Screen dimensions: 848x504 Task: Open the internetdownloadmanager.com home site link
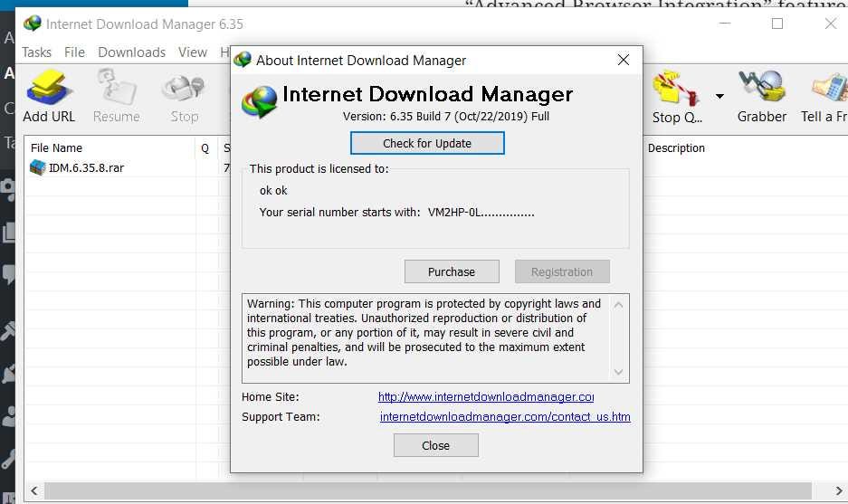pyautogui.click(x=486, y=397)
